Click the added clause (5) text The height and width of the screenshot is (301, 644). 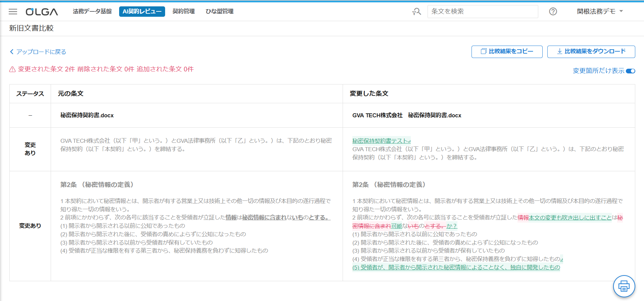click(456, 267)
